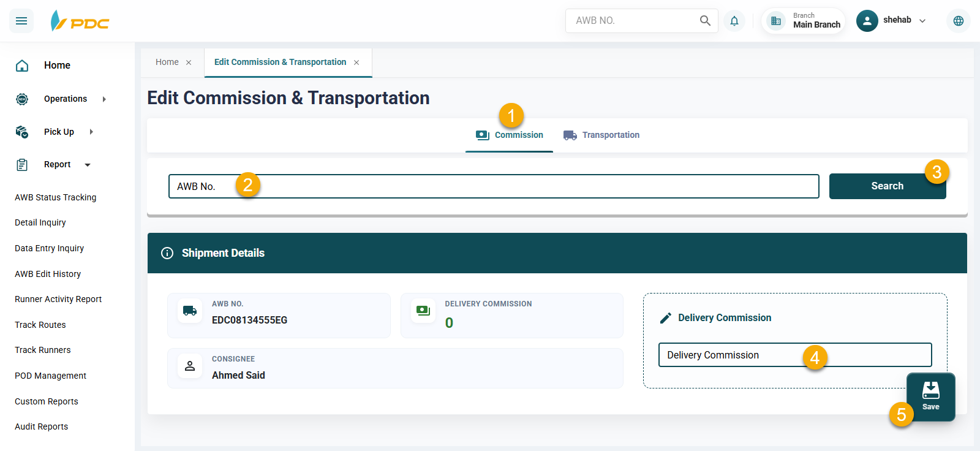Viewport: 980px width, 451px height.
Task: Click the Save button
Action: point(931,397)
